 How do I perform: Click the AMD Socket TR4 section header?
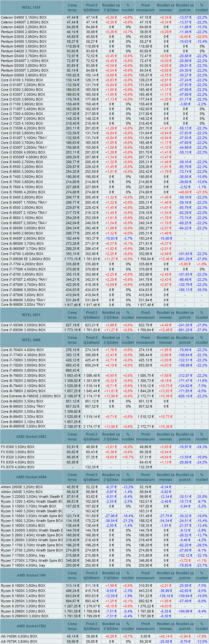pyautogui.click(x=31, y=575)
